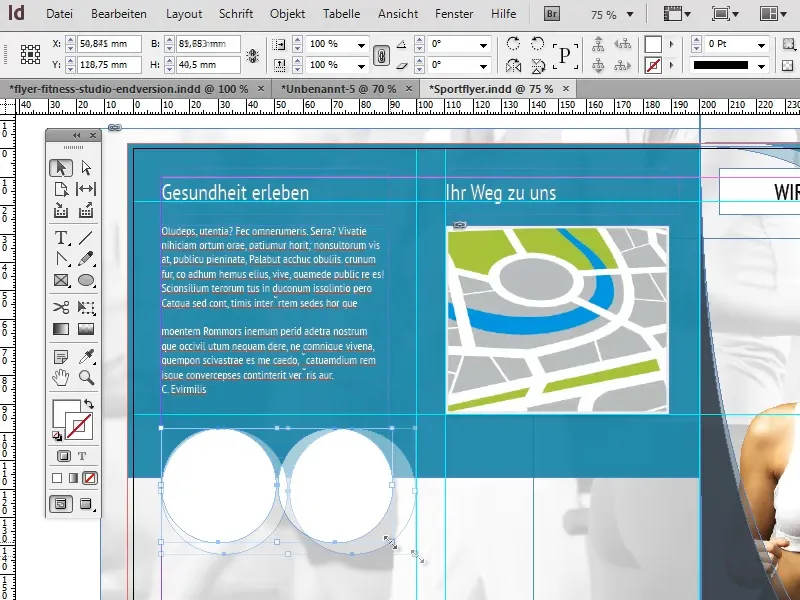This screenshot has height=600, width=800.
Task: Select the Gradient Swatch tool
Action: (61, 329)
